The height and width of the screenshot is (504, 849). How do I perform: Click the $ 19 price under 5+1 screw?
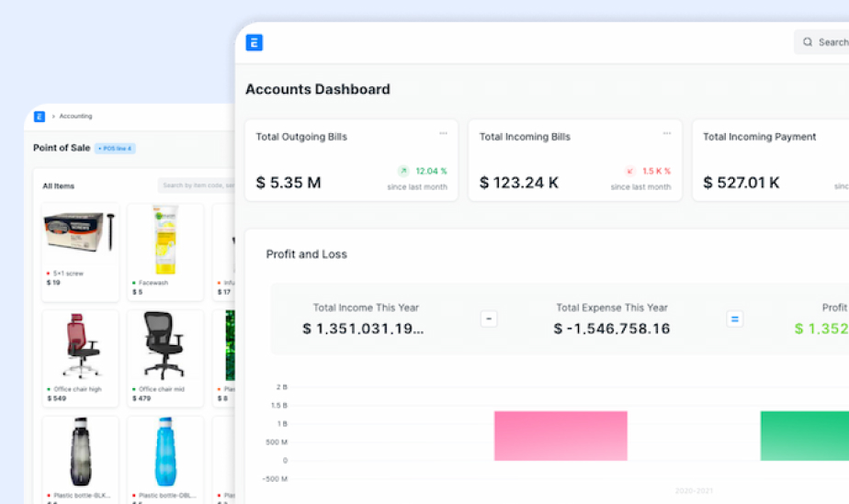point(53,282)
